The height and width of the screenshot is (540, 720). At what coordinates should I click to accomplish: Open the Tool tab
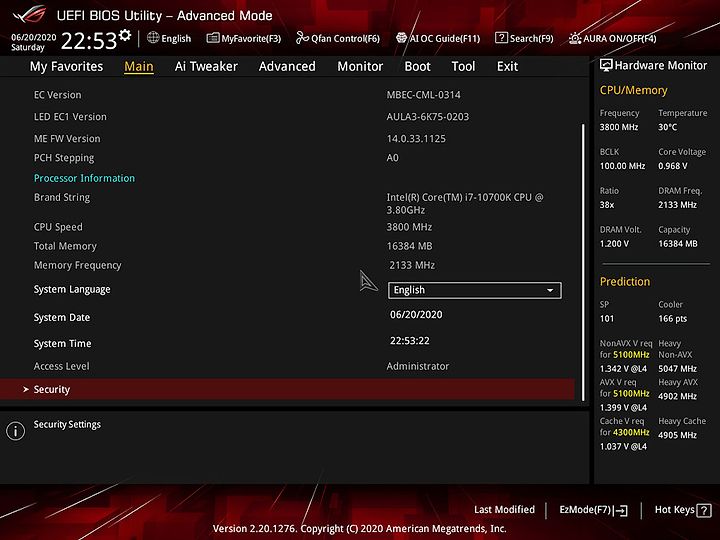(463, 67)
